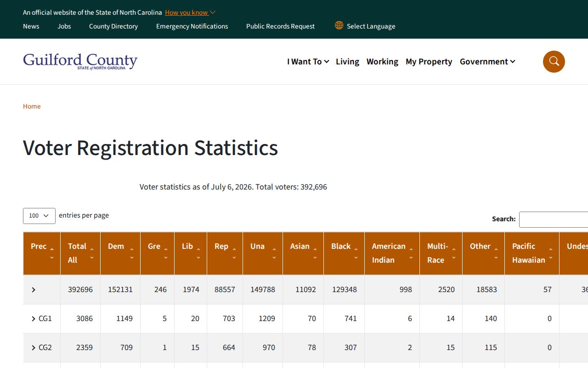
Task: Click the Guilford County logo
Action: tap(80, 62)
